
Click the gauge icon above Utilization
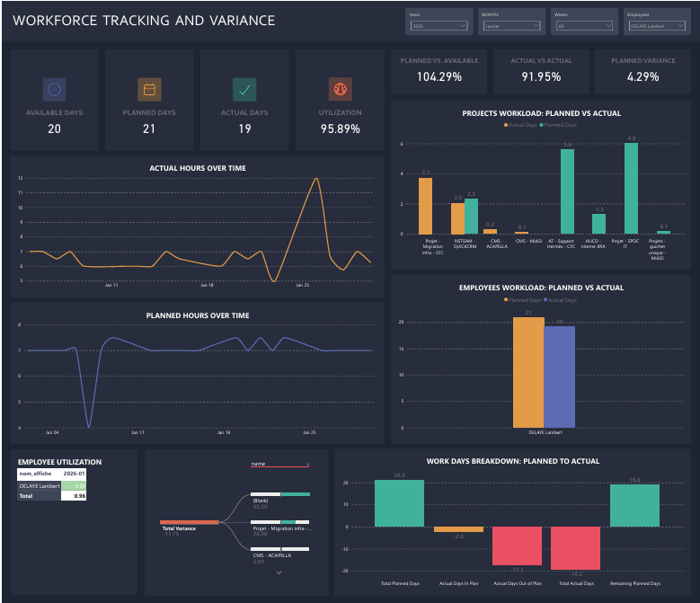(x=341, y=89)
